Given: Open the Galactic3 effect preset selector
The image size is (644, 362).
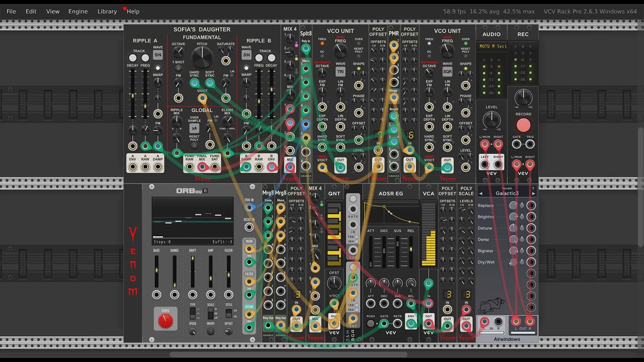Looking at the screenshot, I should pyautogui.click(x=507, y=194).
